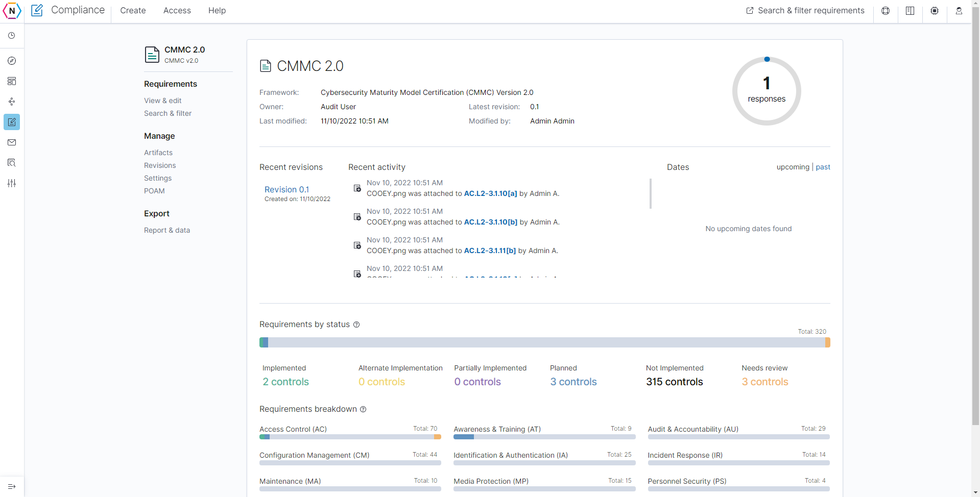
Task: Click the 1 responses progress circle
Action: pyautogui.click(x=767, y=91)
